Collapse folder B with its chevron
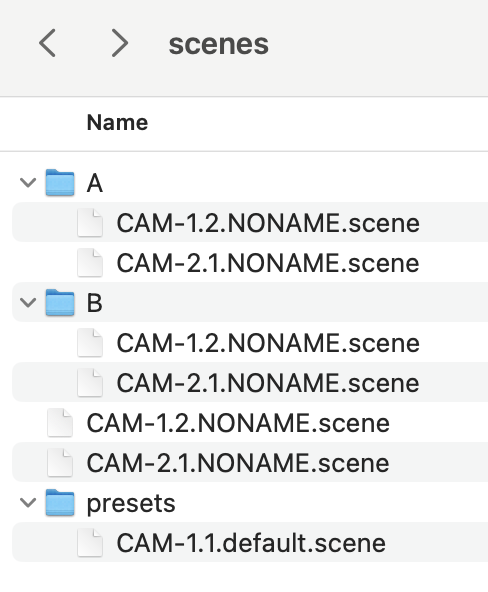 pyautogui.click(x=28, y=302)
